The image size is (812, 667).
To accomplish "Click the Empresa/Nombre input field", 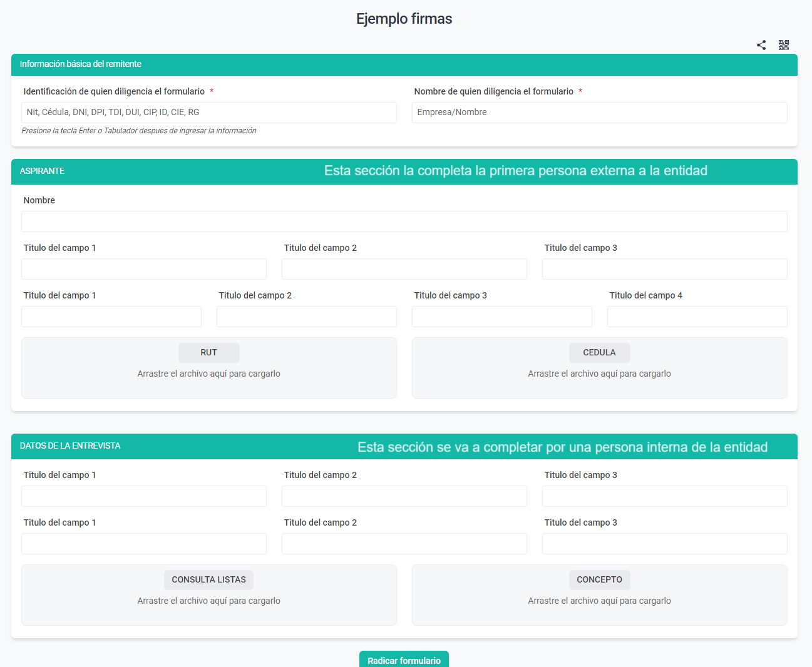I will pos(599,113).
